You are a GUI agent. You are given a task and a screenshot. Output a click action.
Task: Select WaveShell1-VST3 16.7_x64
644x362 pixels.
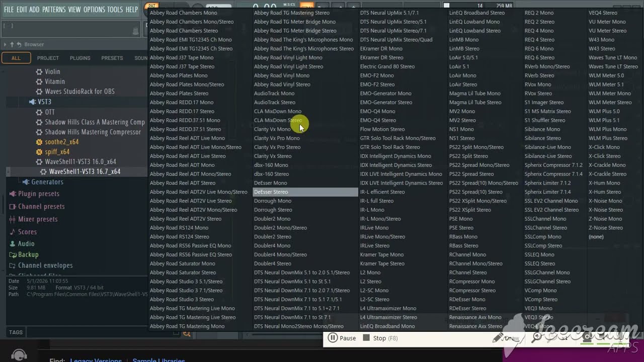click(x=85, y=171)
